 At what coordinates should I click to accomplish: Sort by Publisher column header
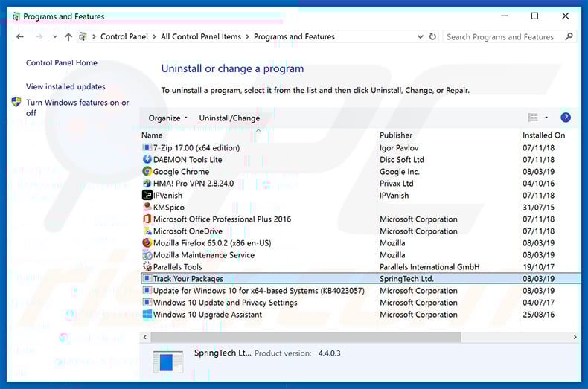click(x=396, y=135)
